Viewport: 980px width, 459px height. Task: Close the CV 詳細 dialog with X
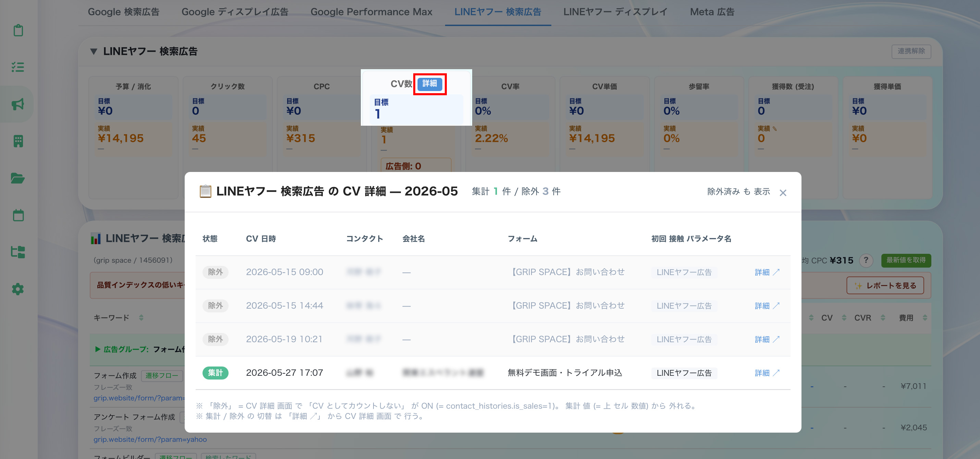pyautogui.click(x=783, y=193)
